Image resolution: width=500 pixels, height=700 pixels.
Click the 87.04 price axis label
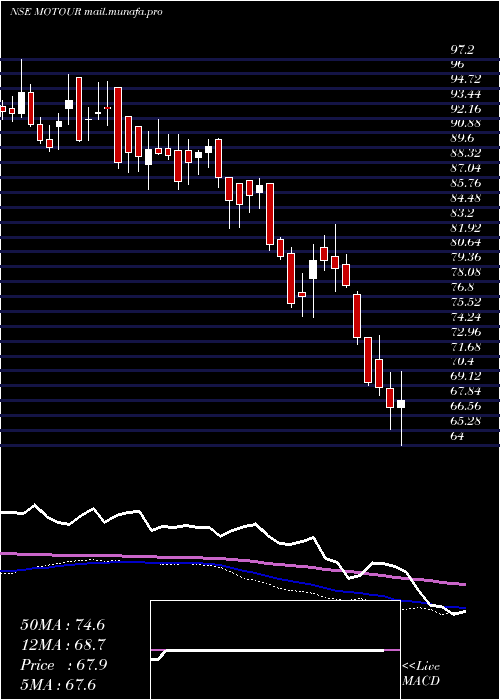pos(466,168)
